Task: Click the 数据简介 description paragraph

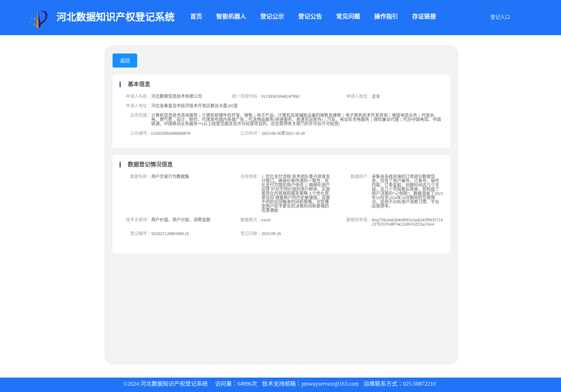Action: tap(407, 191)
